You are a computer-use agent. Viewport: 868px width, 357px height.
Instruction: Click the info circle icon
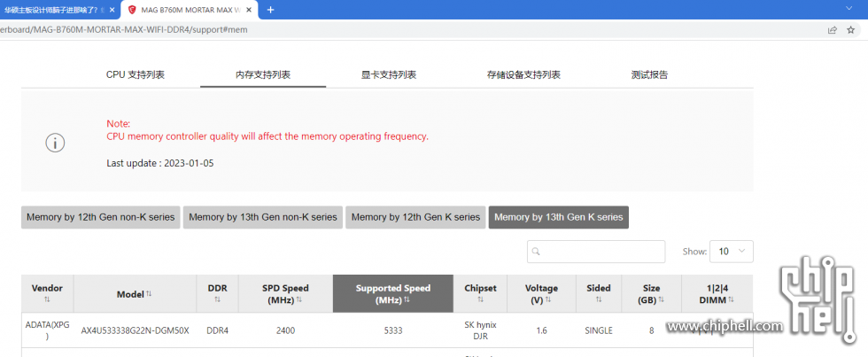(55, 143)
